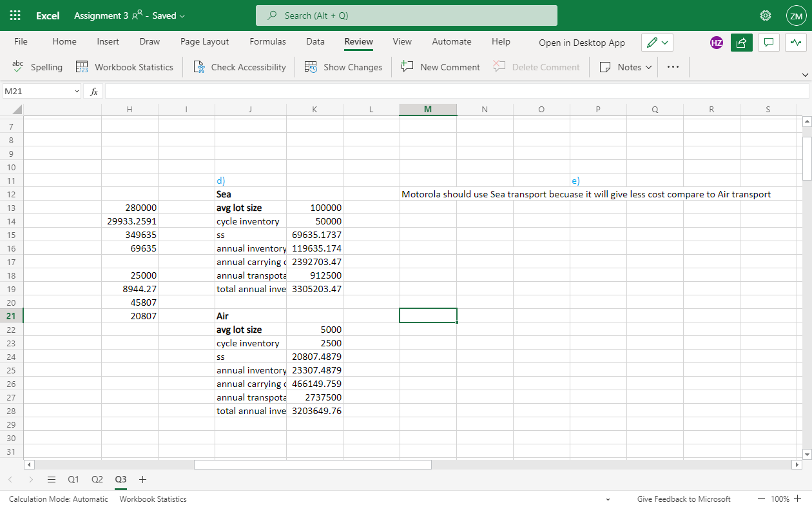Click the Share icon button
The width and height of the screenshot is (812, 505).
point(742,43)
